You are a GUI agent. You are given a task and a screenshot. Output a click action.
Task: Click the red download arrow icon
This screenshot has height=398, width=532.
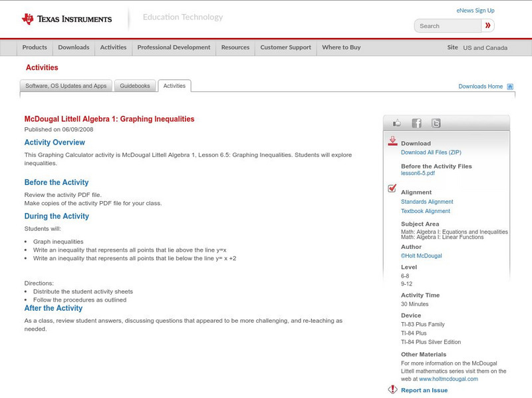tap(392, 141)
